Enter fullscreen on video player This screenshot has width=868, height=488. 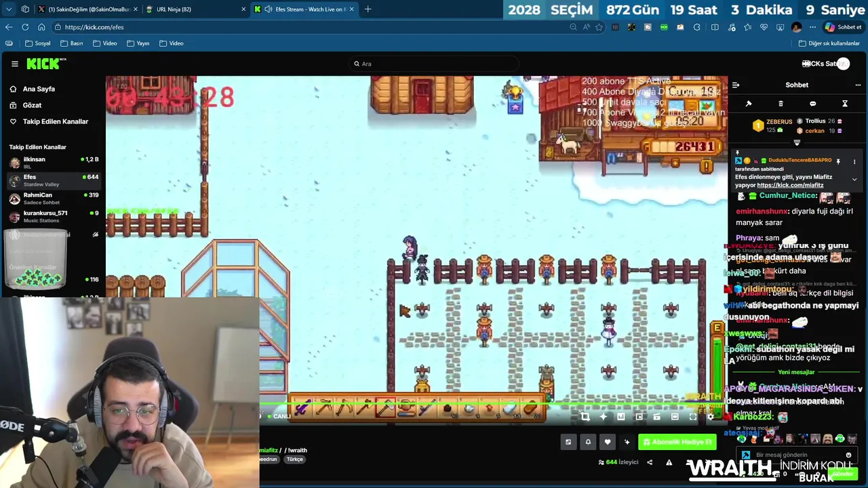[x=692, y=417]
